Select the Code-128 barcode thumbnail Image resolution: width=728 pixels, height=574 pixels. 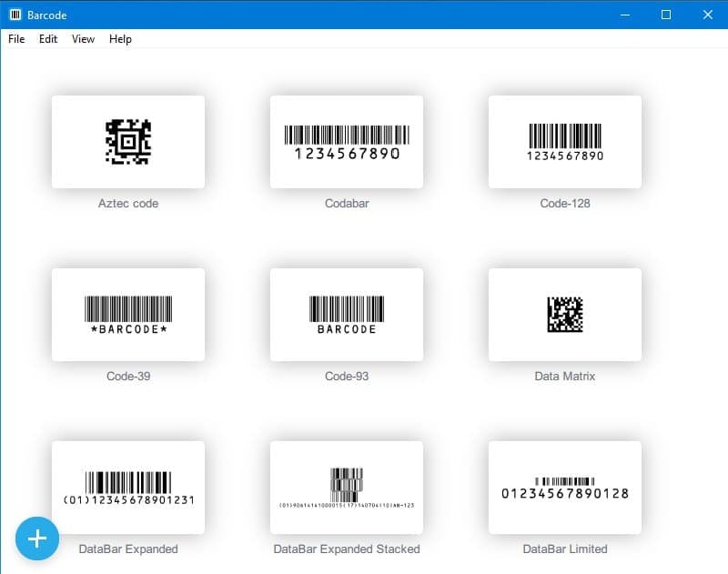565,142
